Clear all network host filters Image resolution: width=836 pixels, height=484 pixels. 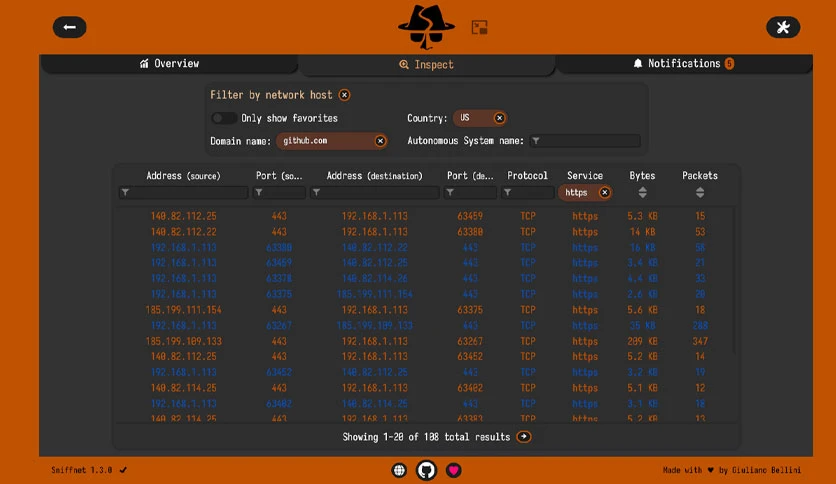(x=344, y=95)
